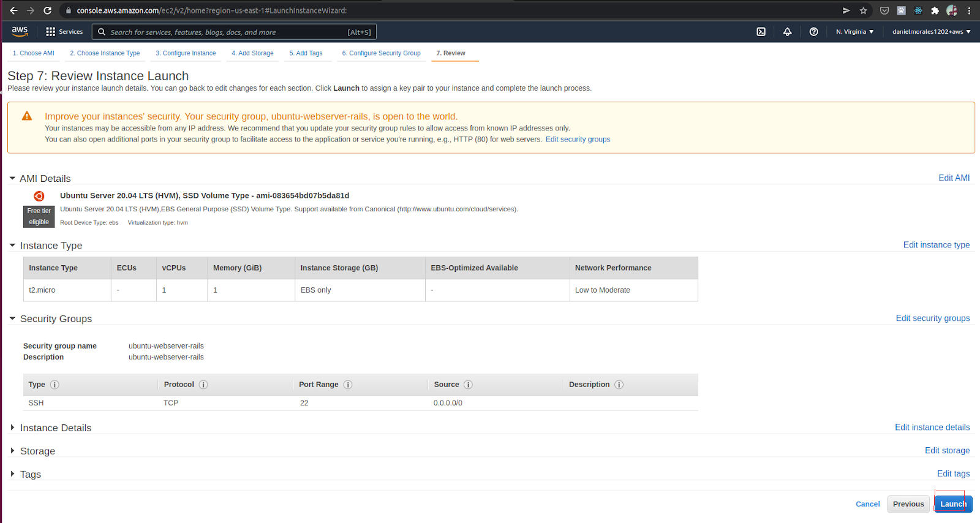Click the Low to Moderate network performance cell
The width and height of the screenshot is (980, 523).
633,290
